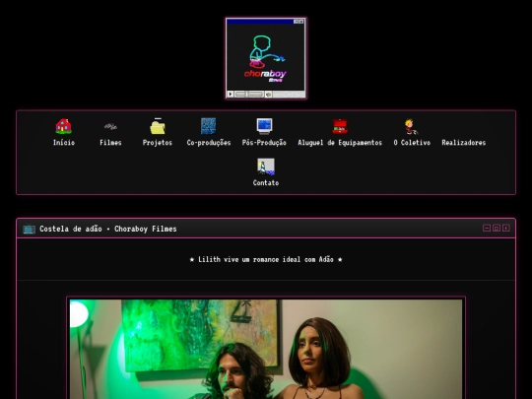Click the red house Início icon
The height and width of the screenshot is (399, 532).
click(x=63, y=126)
